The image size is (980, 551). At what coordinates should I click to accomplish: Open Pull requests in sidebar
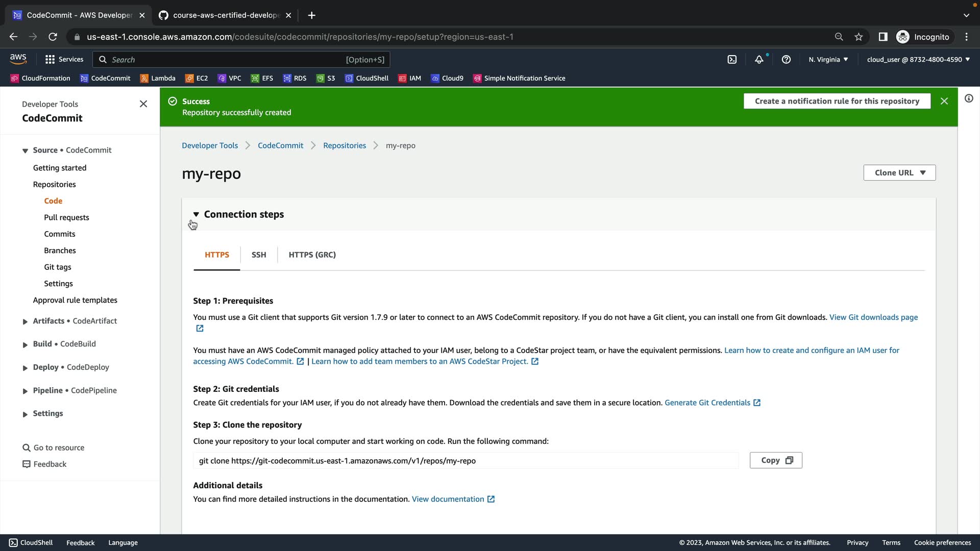pos(66,217)
